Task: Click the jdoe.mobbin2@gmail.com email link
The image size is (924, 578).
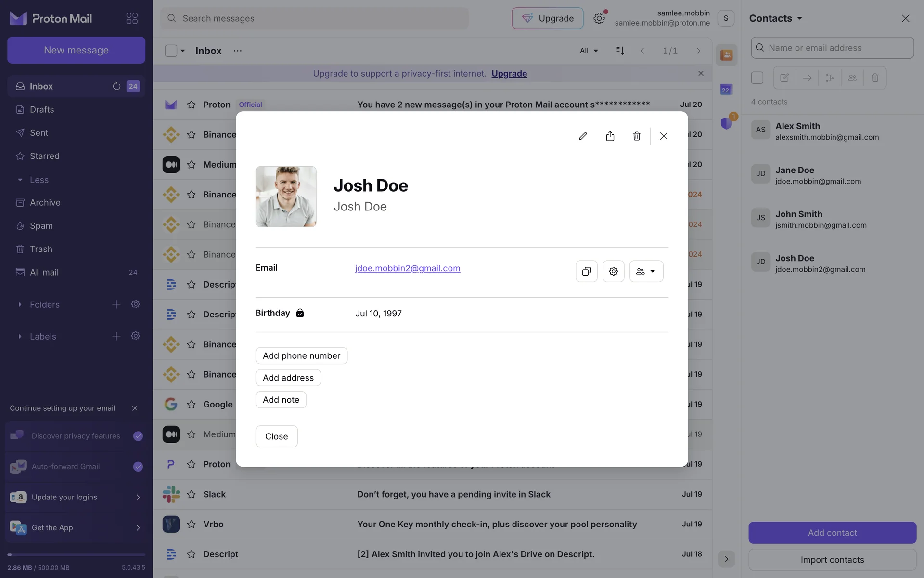Action: 407,268
